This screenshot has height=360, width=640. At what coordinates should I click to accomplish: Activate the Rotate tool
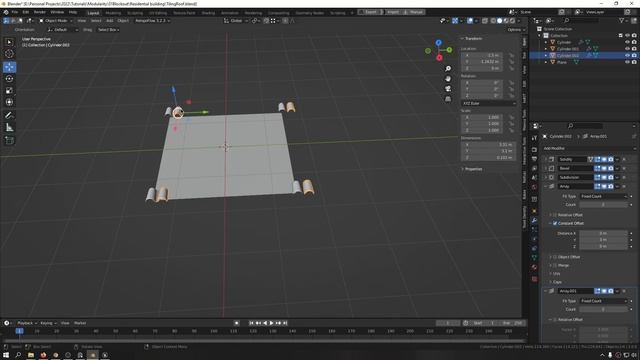9,79
